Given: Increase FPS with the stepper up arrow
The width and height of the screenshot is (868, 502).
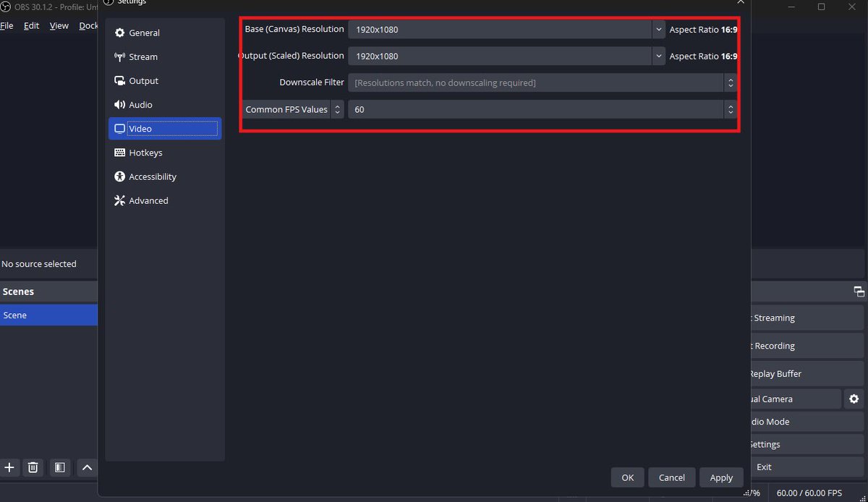Looking at the screenshot, I should (731, 106).
